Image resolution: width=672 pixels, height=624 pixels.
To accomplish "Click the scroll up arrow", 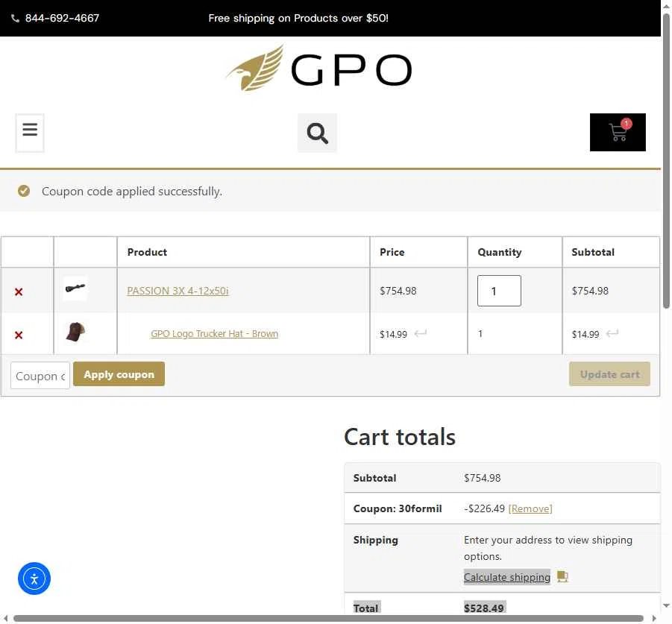I will [667, 7].
